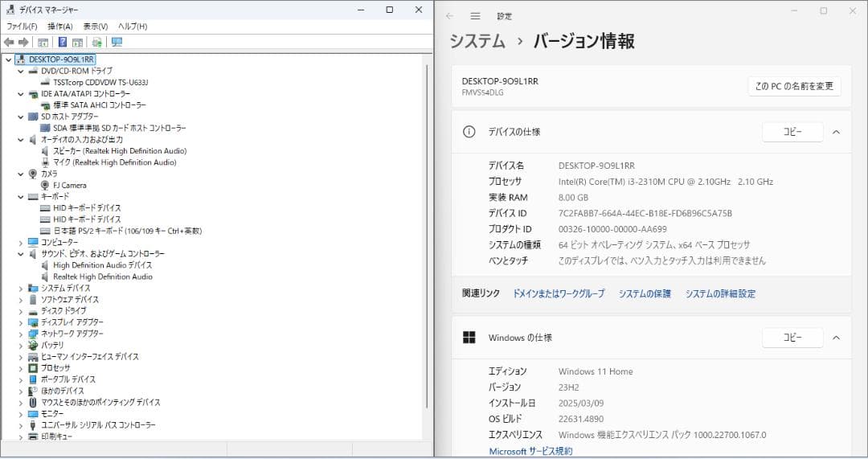Viewport: 868px width, 459px height.
Task: Open the domain or workgroup link
Action: pyautogui.click(x=559, y=293)
